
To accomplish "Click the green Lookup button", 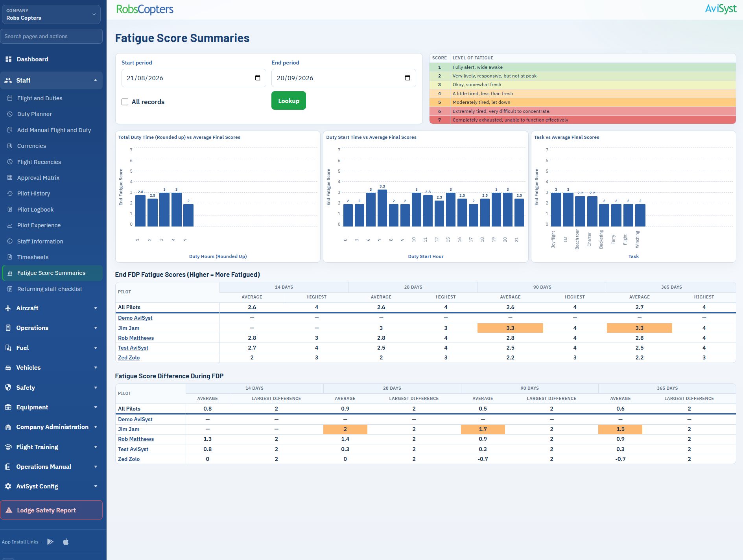I will [289, 101].
